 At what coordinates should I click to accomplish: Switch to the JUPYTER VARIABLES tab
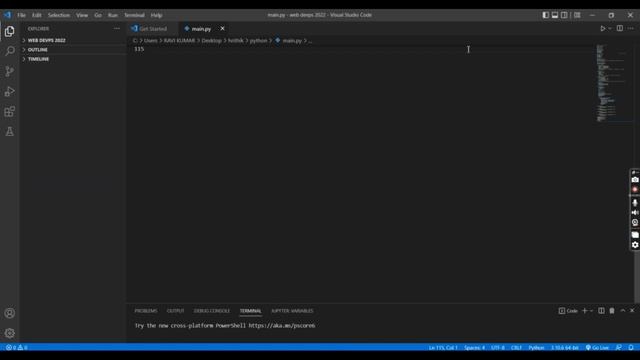coord(292,311)
